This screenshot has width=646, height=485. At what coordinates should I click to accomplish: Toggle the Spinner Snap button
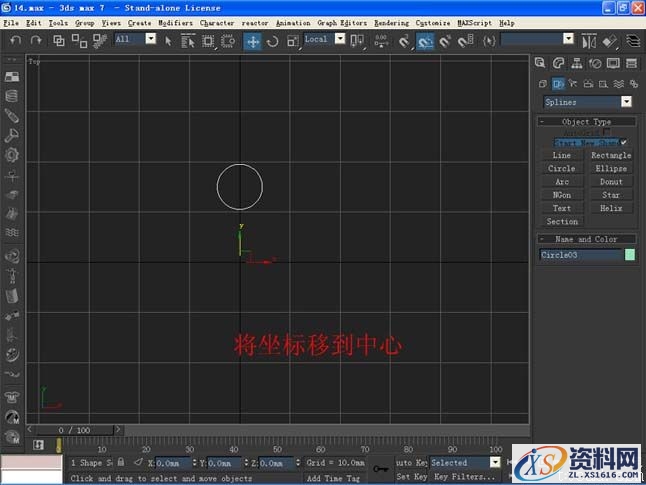[466, 41]
